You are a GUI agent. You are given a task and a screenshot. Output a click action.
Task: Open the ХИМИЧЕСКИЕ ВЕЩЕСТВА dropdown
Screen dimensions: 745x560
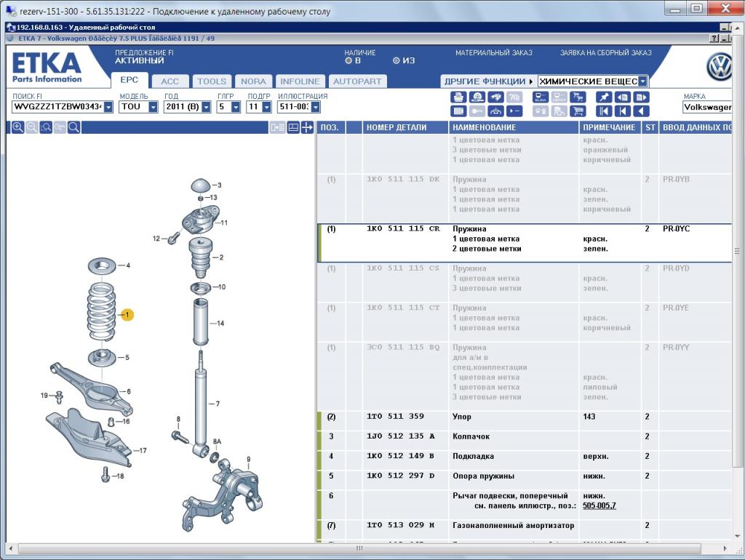coord(642,81)
